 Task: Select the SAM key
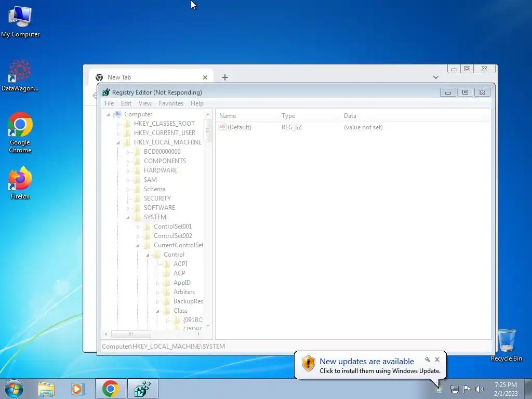point(150,179)
